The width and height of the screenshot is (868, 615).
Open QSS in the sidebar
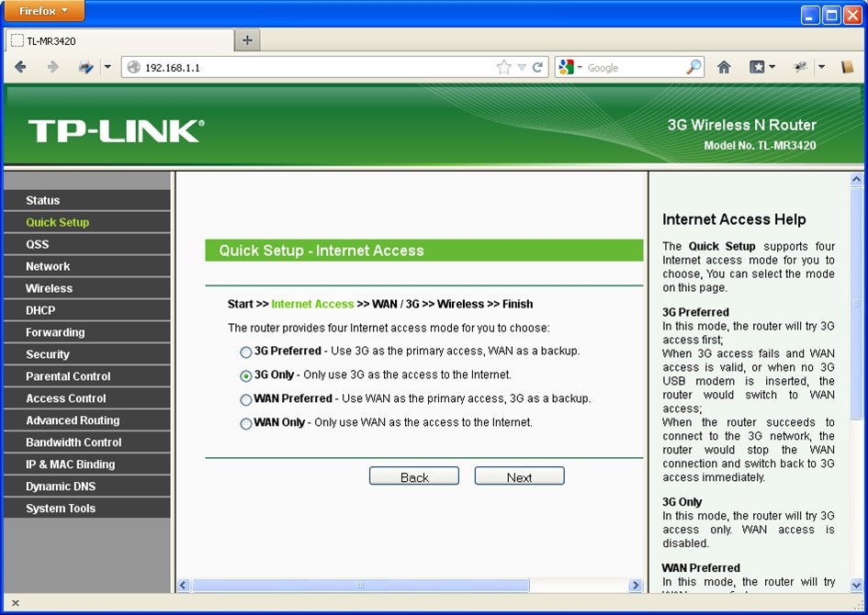(87, 244)
